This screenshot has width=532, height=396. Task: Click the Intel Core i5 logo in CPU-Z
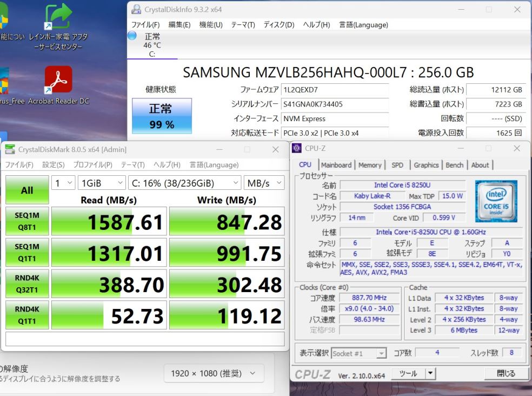click(496, 201)
